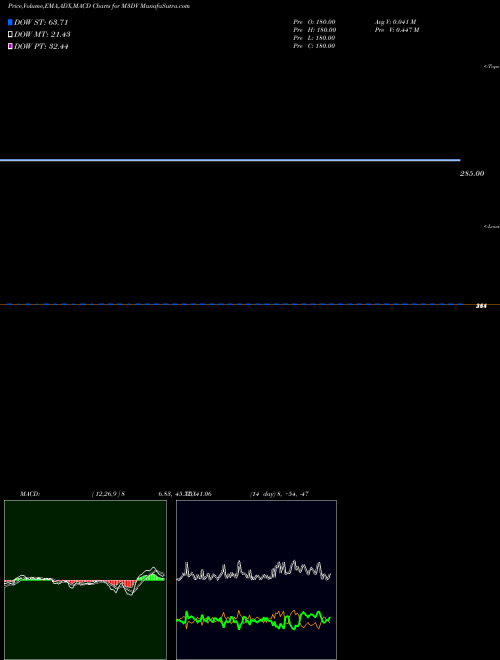Viewport: 500px width, 660px height.
Task: Click the white ADX line in ADX panel
Action: point(254,572)
